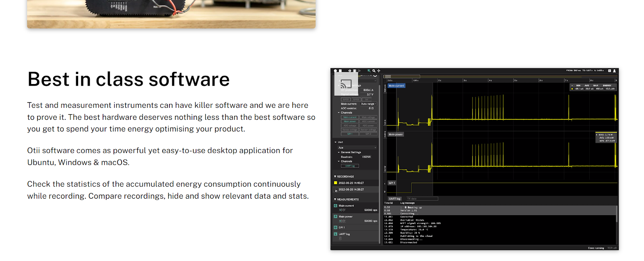Toggle the UART log channel button
This screenshot has height=261, width=644.
[x=350, y=166]
